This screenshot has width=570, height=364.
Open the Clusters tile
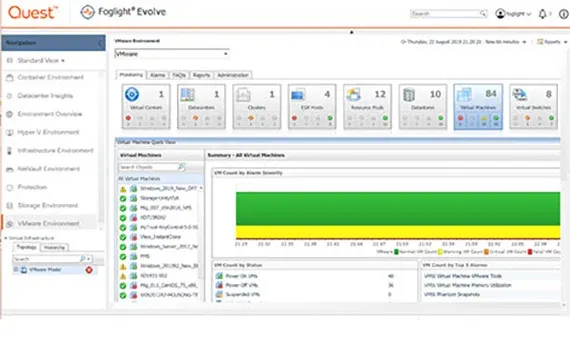(257, 106)
